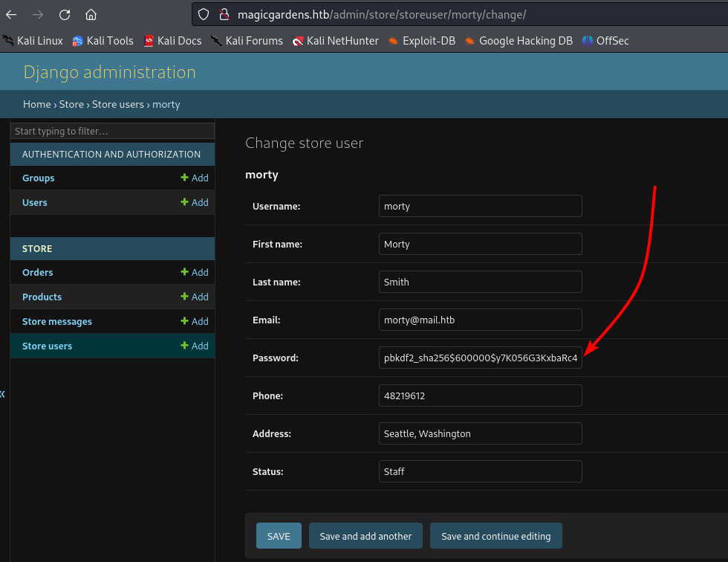The width and height of the screenshot is (728, 562).
Task: Open Products in the Store section
Action: [x=42, y=297]
